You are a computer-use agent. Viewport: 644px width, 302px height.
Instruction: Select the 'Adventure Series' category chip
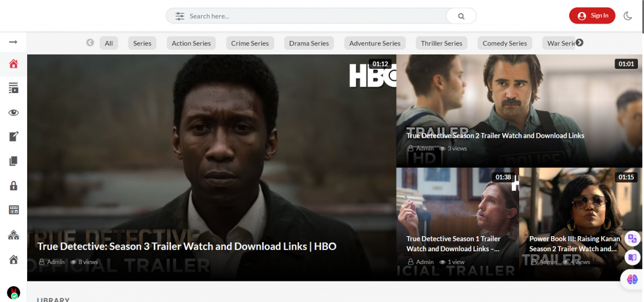point(375,43)
